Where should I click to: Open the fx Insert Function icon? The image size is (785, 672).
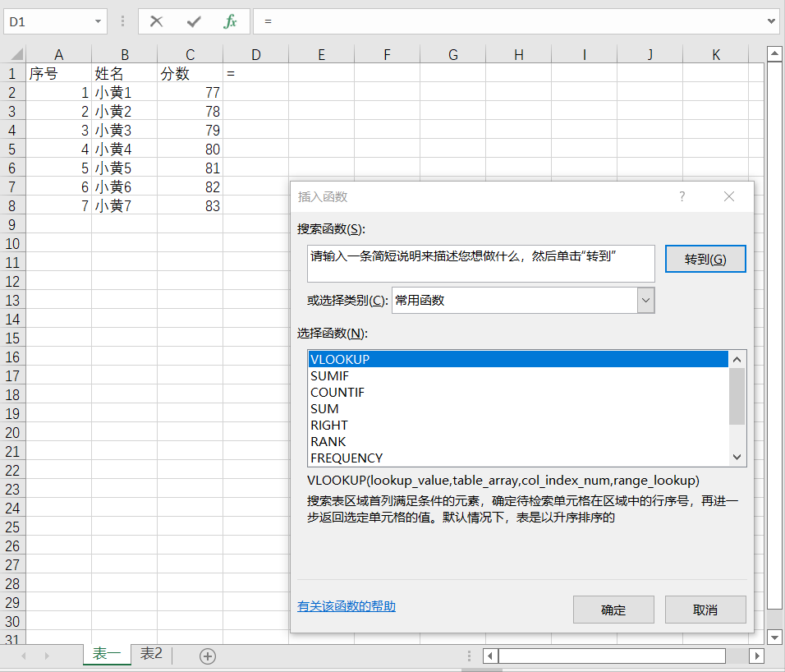(230, 21)
